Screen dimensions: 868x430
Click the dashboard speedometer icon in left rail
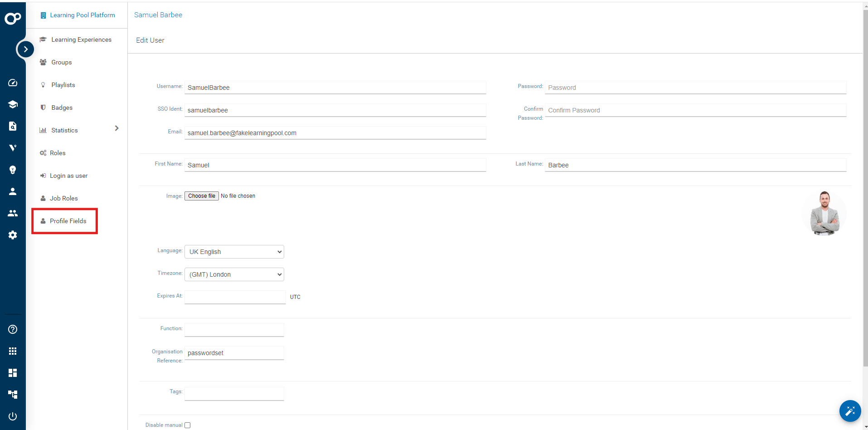click(x=13, y=83)
